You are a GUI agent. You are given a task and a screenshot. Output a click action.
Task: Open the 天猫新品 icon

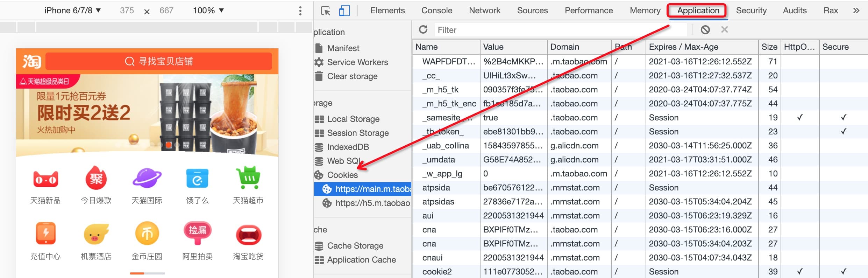[45, 179]
